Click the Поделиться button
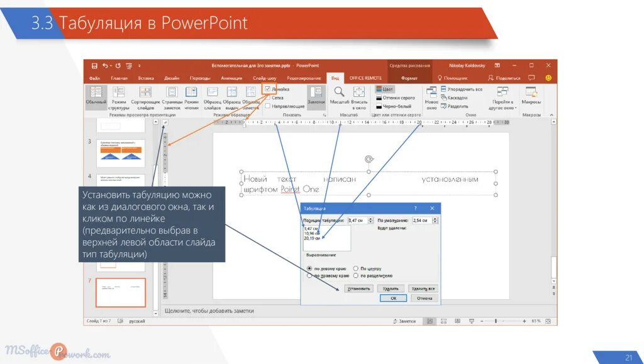644x364 pixels. click(x=504, y=77)
